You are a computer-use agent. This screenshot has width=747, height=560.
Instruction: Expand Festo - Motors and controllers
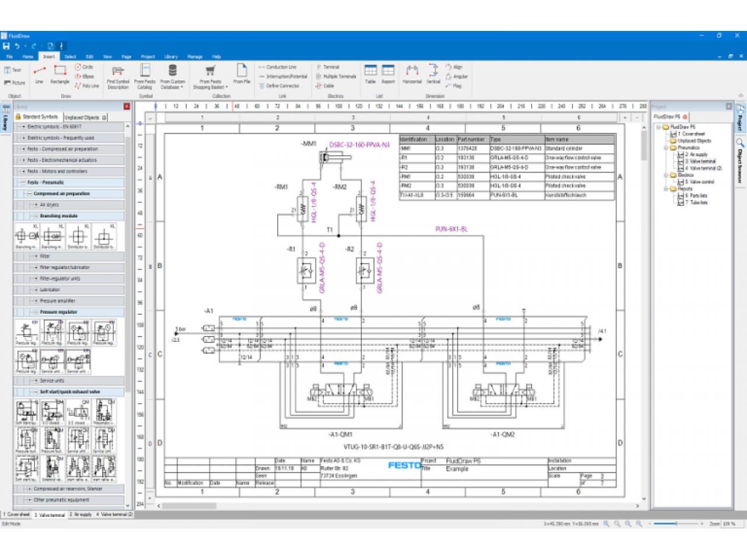tap(23, 171)
